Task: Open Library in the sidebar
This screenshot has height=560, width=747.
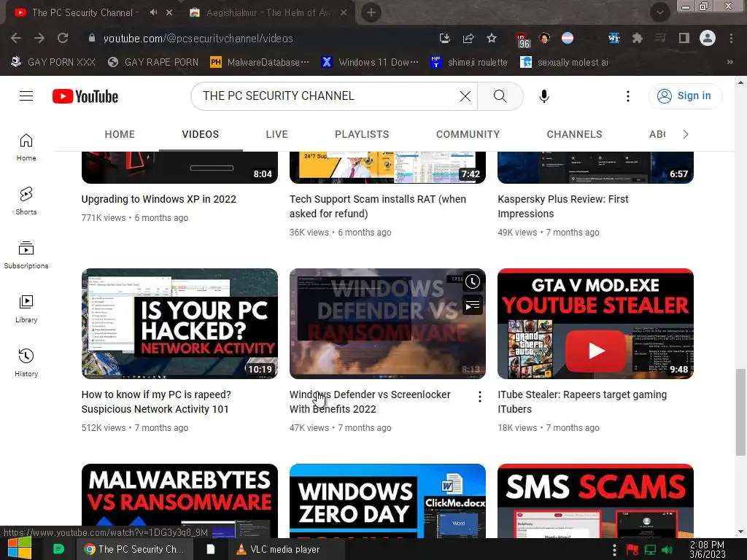Action: tap(26, 309)
